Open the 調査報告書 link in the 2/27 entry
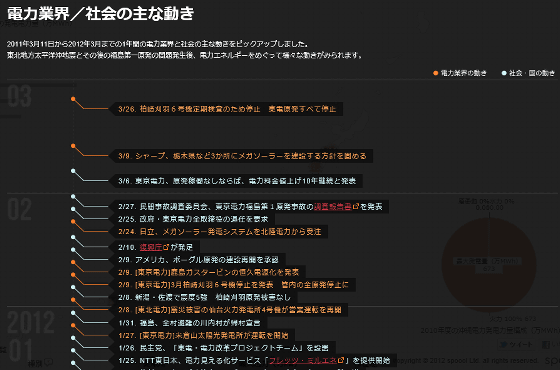 coord(332,206)
